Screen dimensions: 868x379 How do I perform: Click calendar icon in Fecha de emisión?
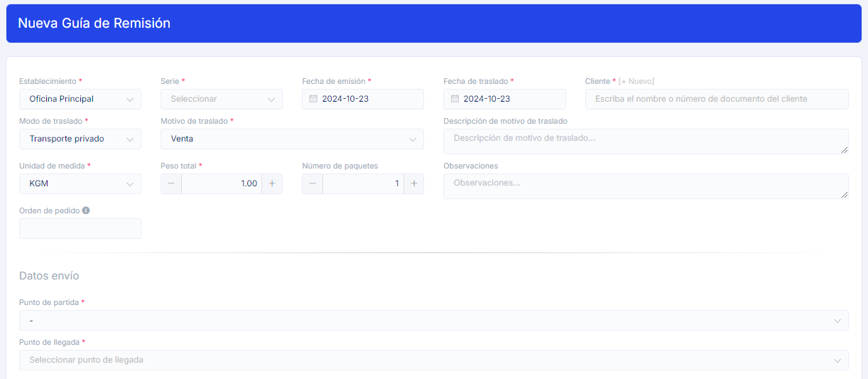pos(313,99)
